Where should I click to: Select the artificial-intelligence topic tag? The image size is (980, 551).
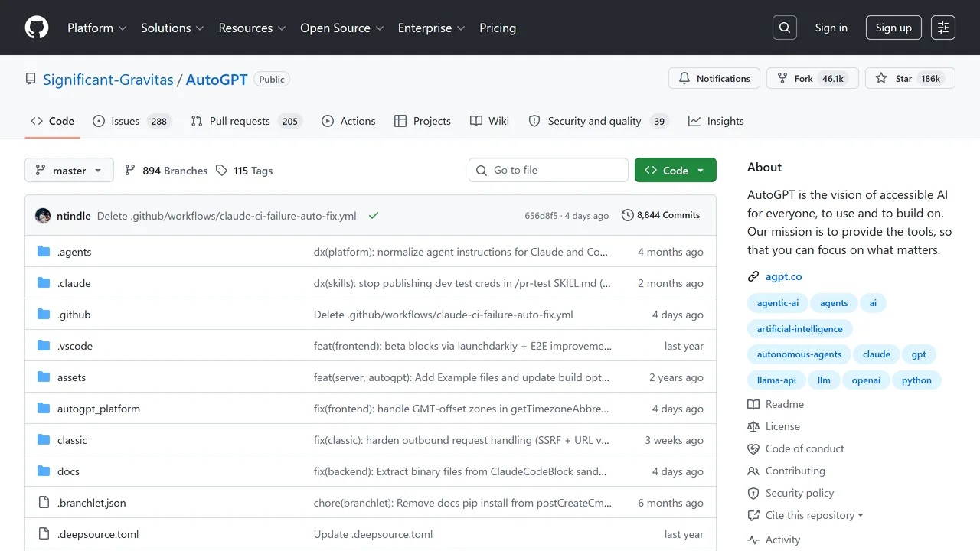click(800, 329)
